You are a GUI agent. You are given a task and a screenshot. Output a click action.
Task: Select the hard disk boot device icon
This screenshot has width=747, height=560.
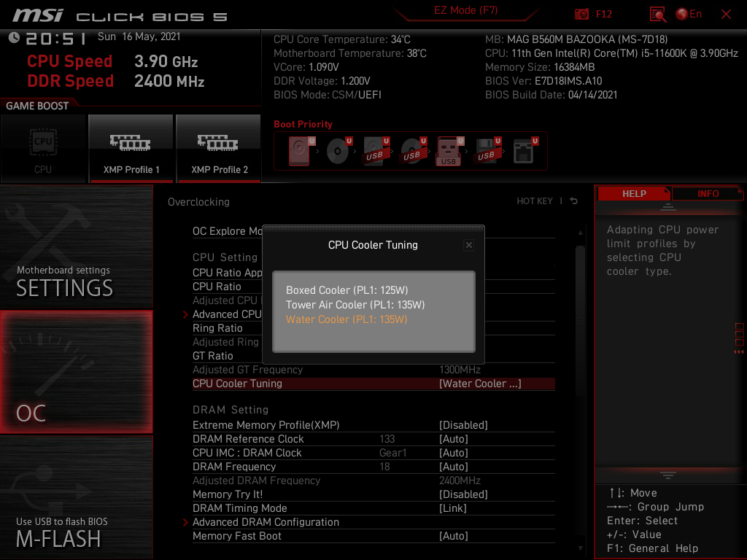coord(301,151)
